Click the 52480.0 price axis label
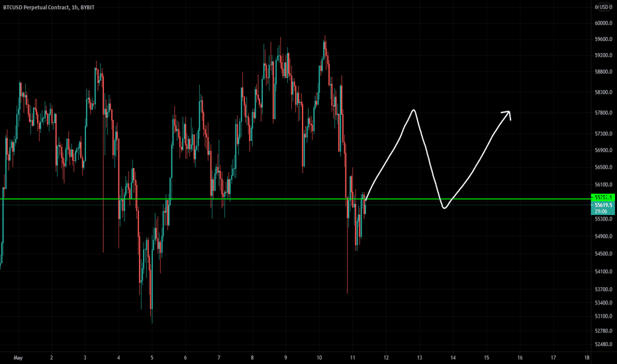 click(x=603, y=344)
